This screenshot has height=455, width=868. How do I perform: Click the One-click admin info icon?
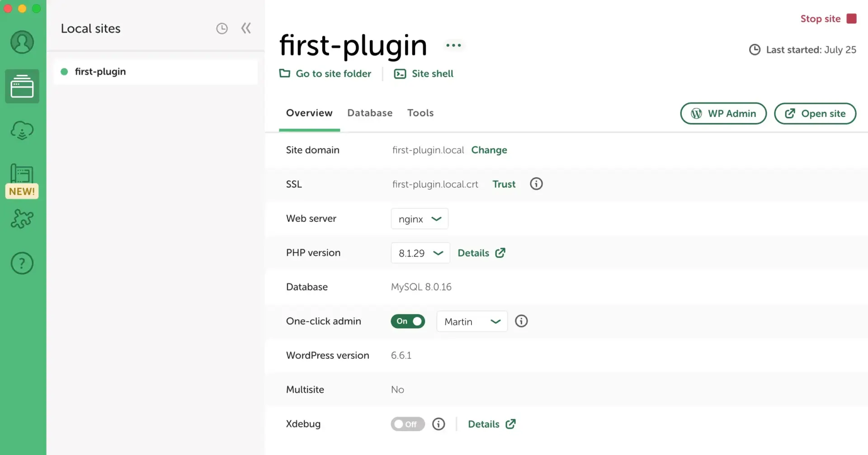pyautogui.click(x=521, y=321)
